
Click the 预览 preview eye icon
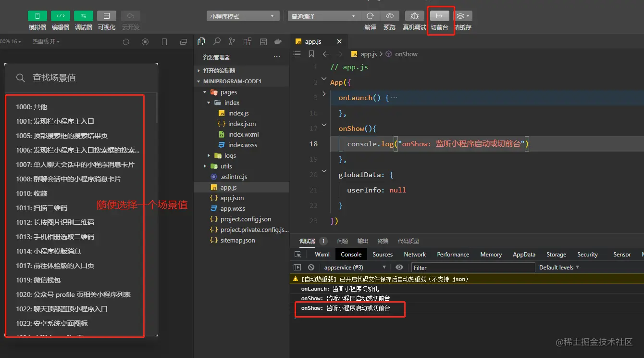(390, 16)
